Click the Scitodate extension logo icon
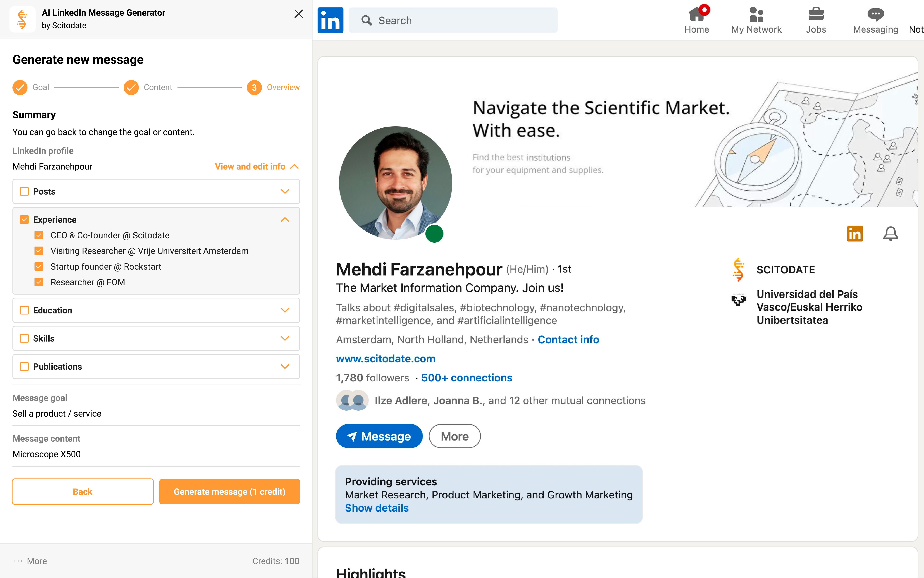The image size is (924, 578). 22,19
